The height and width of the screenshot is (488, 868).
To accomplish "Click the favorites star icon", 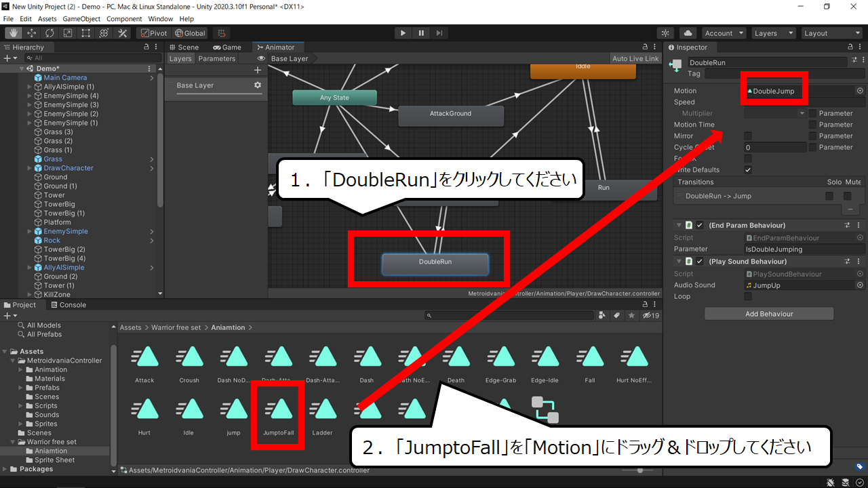I will (632, 315).
